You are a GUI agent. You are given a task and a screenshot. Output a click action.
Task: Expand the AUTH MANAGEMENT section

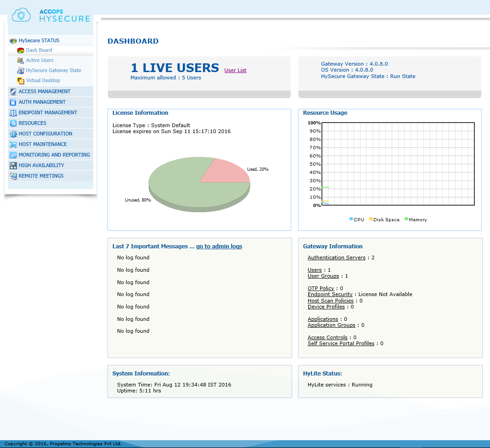(42, 102)
